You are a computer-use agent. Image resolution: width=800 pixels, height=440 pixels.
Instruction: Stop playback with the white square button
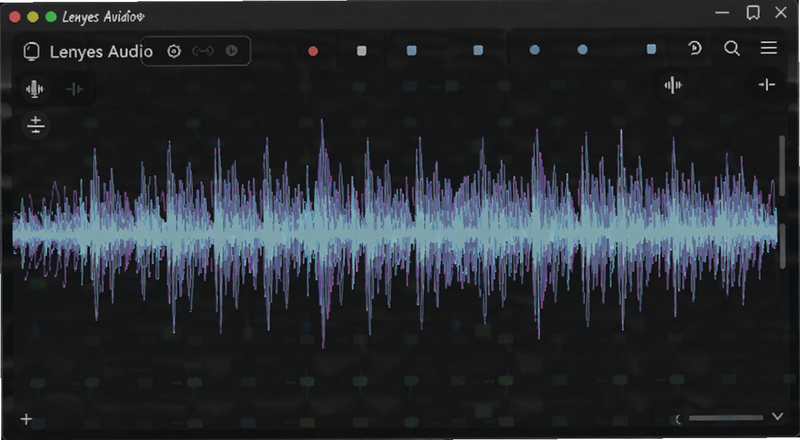(x=362, y=51)
